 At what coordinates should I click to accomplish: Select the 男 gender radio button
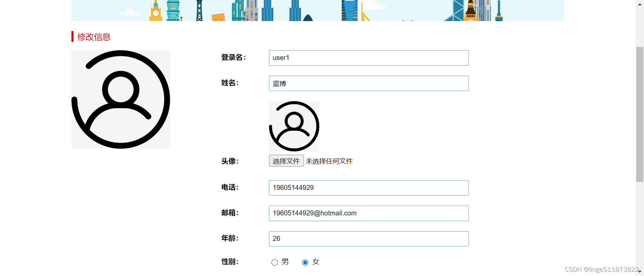pos(275,263)
